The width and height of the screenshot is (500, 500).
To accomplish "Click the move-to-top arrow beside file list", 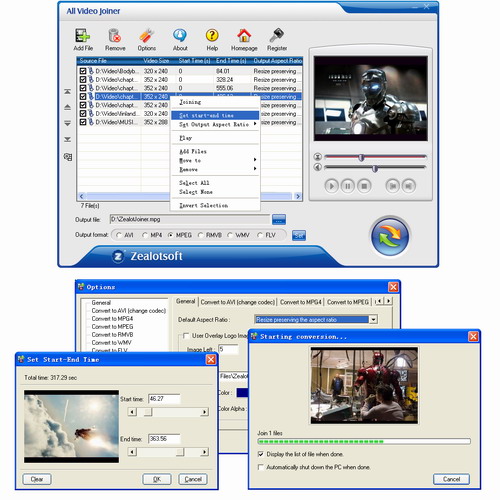I will tap(67, 91).
